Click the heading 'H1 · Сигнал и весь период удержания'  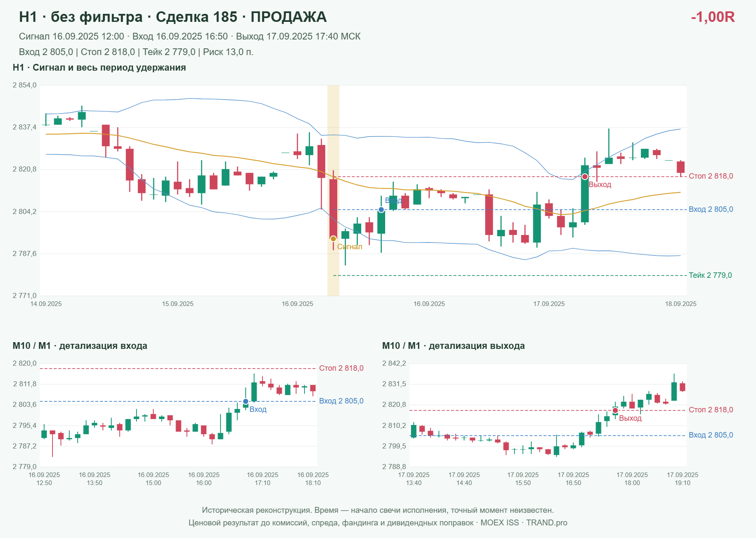tap(99, 68)
